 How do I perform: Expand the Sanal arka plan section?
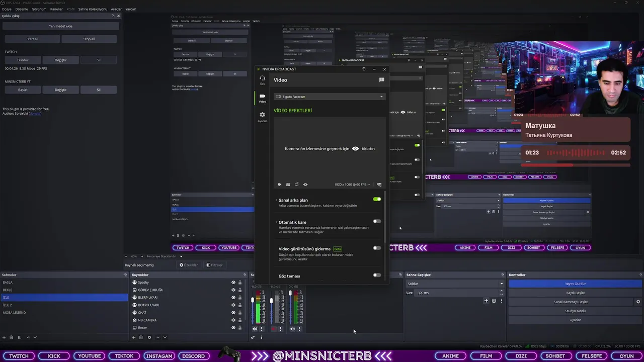[276, 200]
